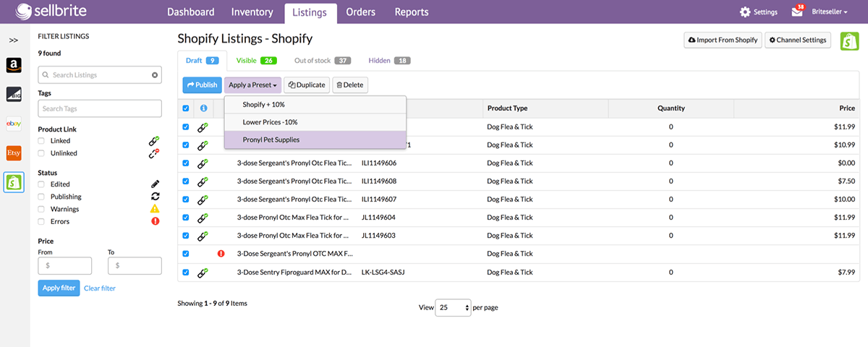
Task: Open the notifications mail icon with badge
Action: click(x=798, y=12)
